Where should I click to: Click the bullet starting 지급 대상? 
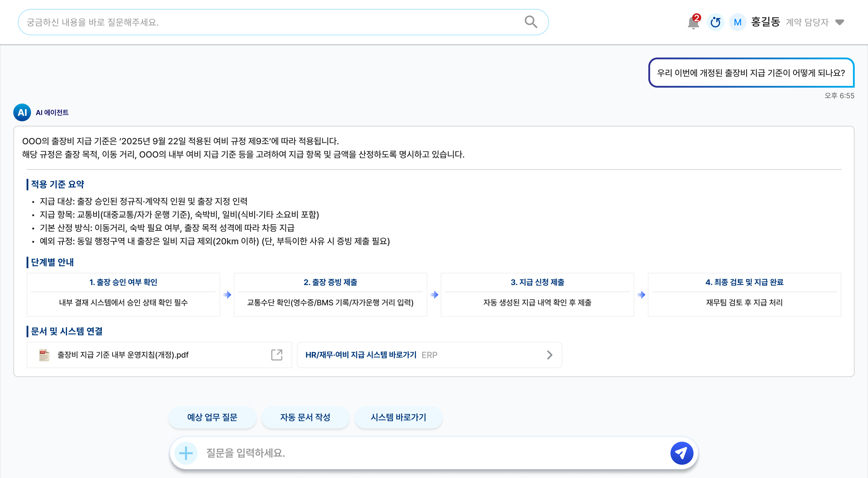click(143, 202)
